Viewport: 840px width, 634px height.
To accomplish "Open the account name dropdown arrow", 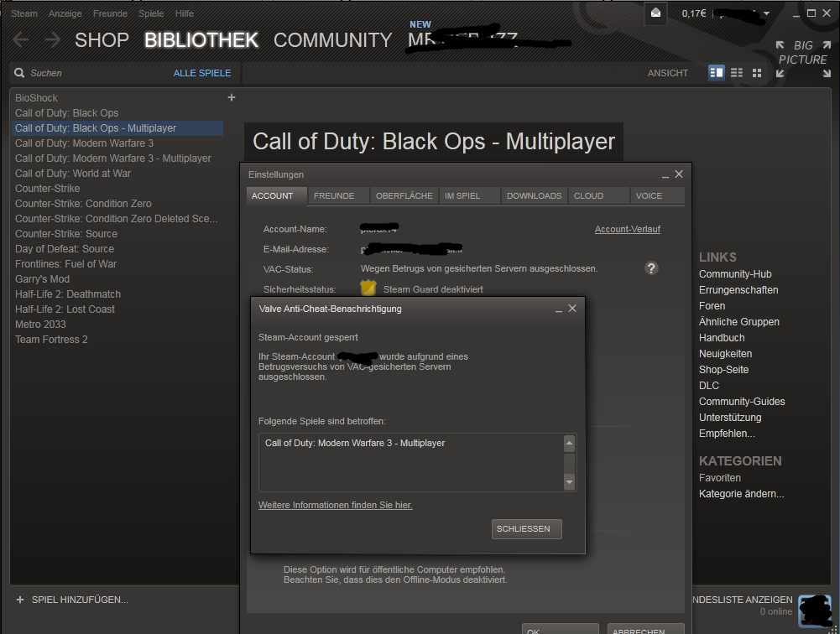I will (767, 14).
